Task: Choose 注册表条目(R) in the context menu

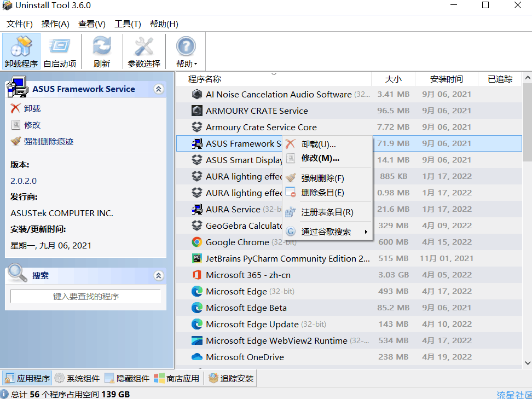Action: (x=327, y=212)
